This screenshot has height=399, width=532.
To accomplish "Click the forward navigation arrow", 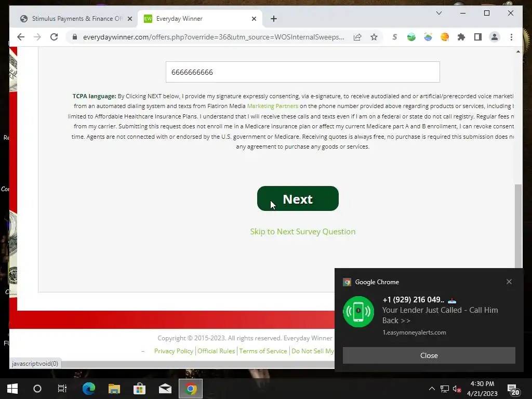I will tap(37, 37).
